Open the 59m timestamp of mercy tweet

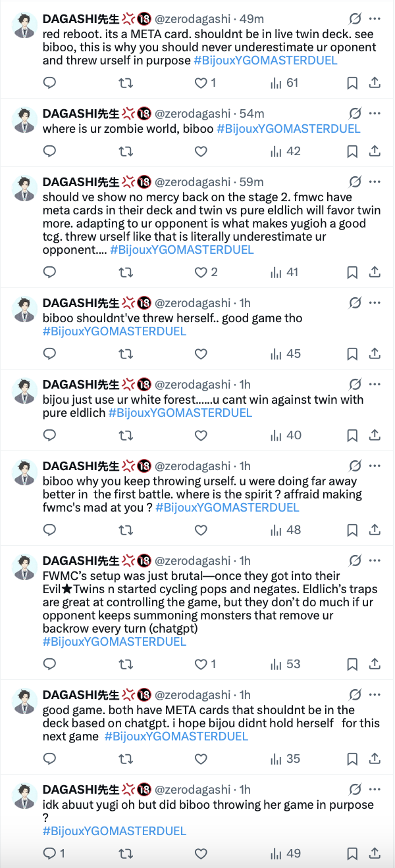(x=251, y=181)
